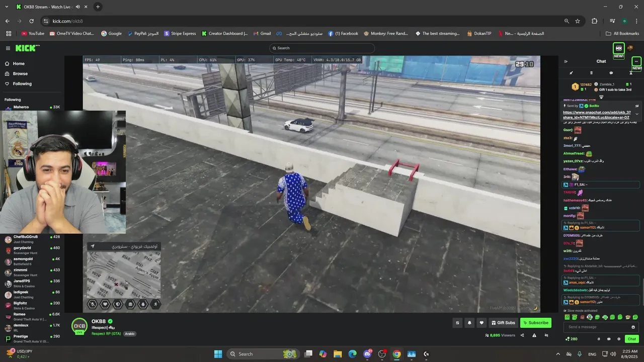Expand the gift leaderboard arrow
Image resolution: width=644 pixels, height=362 pixels.
tap(601, 97)
